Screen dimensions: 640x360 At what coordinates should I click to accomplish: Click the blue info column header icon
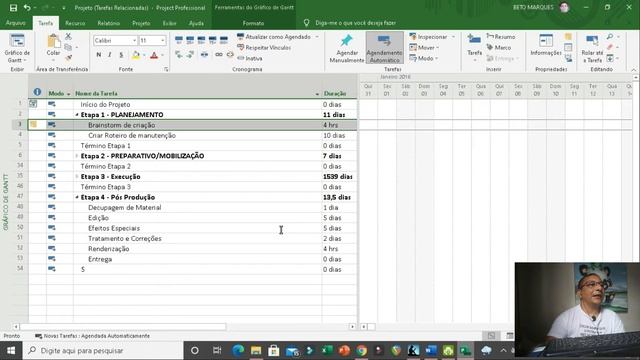(x=37, y=92)
